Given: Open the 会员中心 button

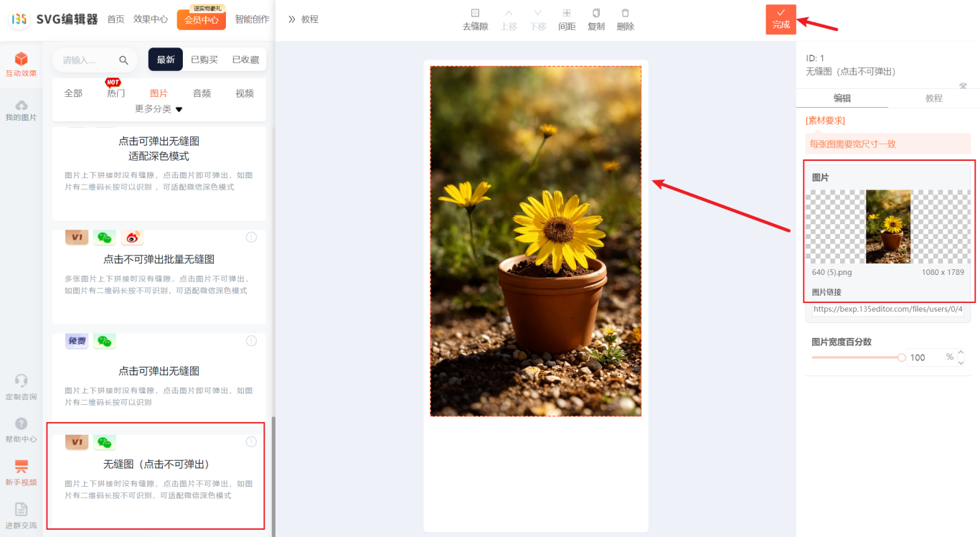Looking at the screenshot, I should coord(202,19).
